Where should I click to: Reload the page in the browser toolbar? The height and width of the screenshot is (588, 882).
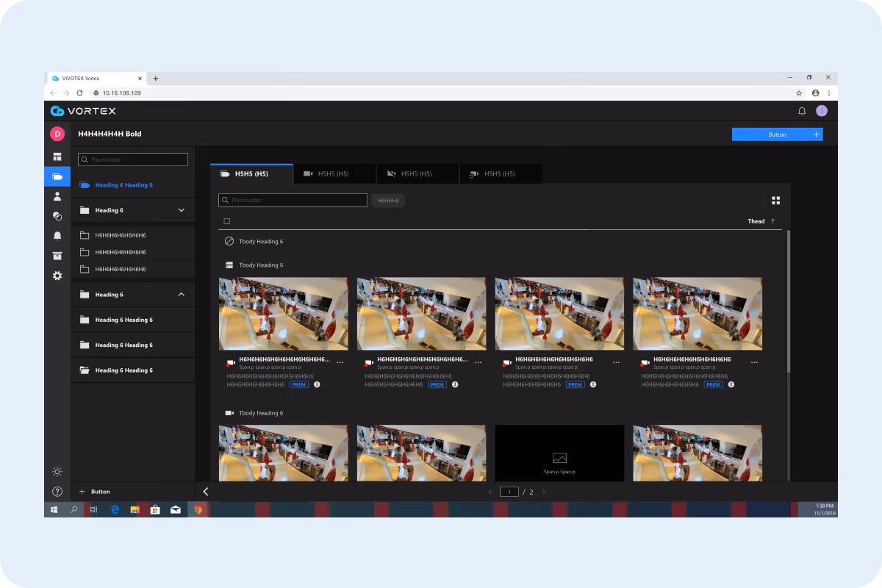79,93
